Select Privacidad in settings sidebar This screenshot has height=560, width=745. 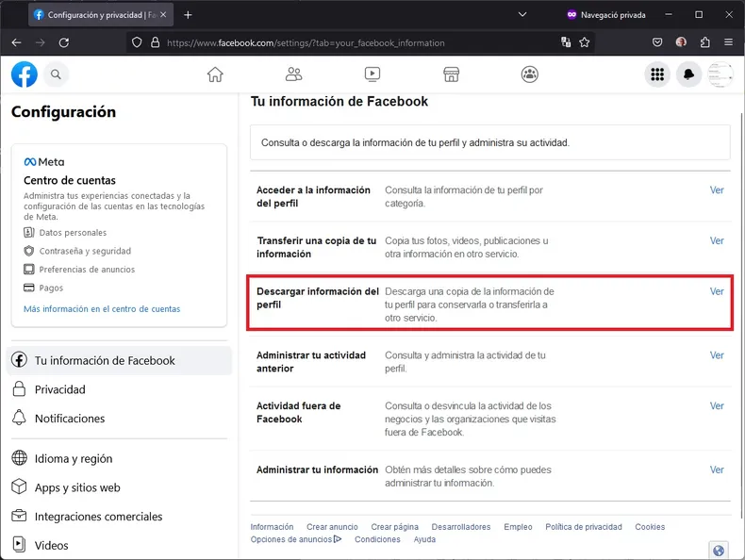pos(59,389)
